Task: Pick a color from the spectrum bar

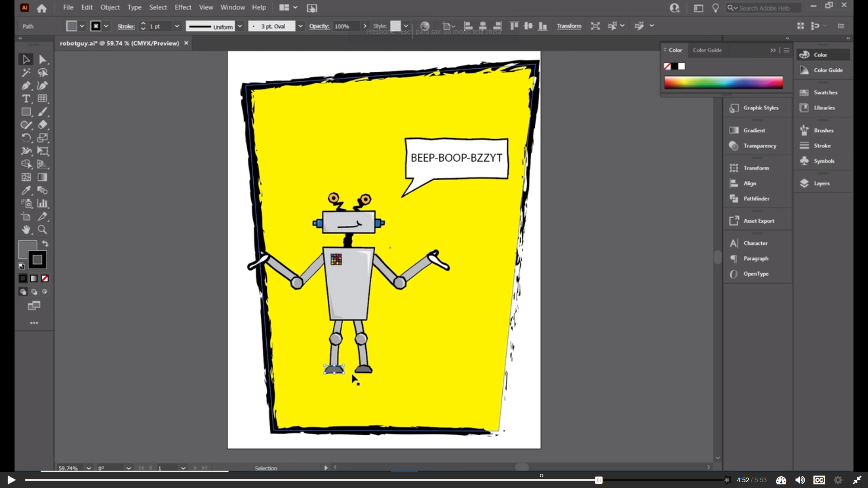Action: point(723,83)
